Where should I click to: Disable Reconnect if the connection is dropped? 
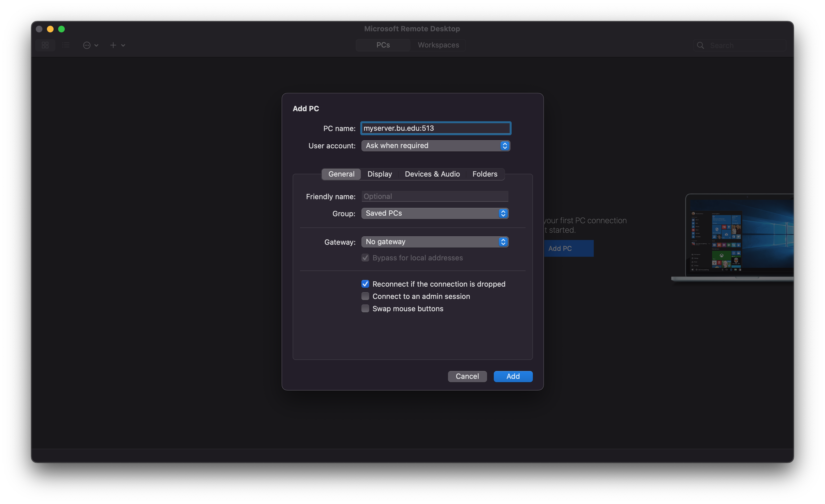[x=365, y=284]
